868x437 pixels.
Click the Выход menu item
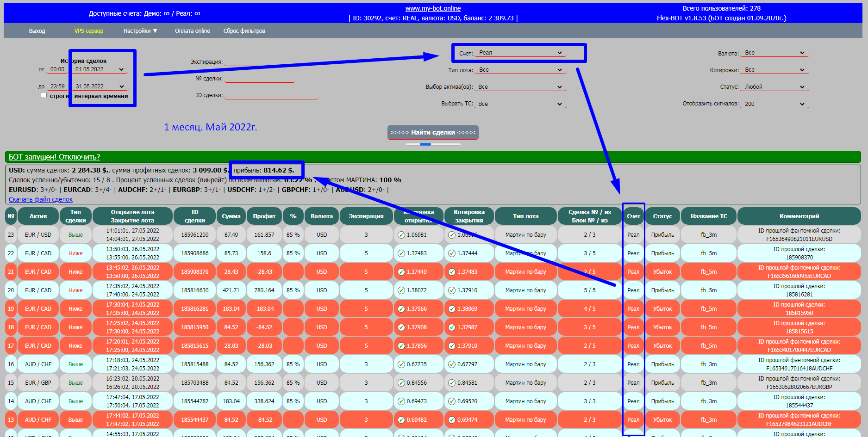[37, 31]
